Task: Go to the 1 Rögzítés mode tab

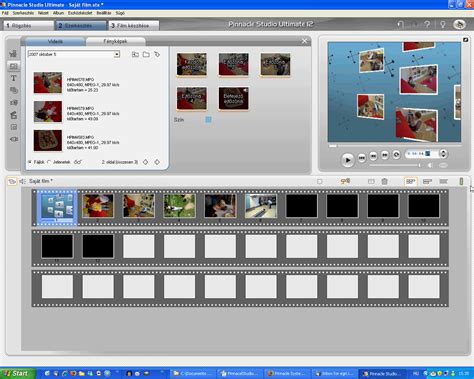Action: pyautogui.click(x=29, y=26)
